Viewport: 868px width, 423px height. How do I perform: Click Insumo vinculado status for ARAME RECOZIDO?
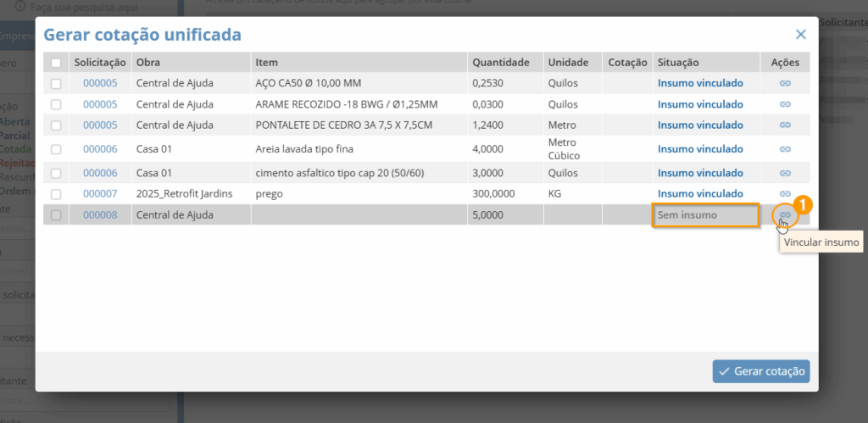coord(700,104)
